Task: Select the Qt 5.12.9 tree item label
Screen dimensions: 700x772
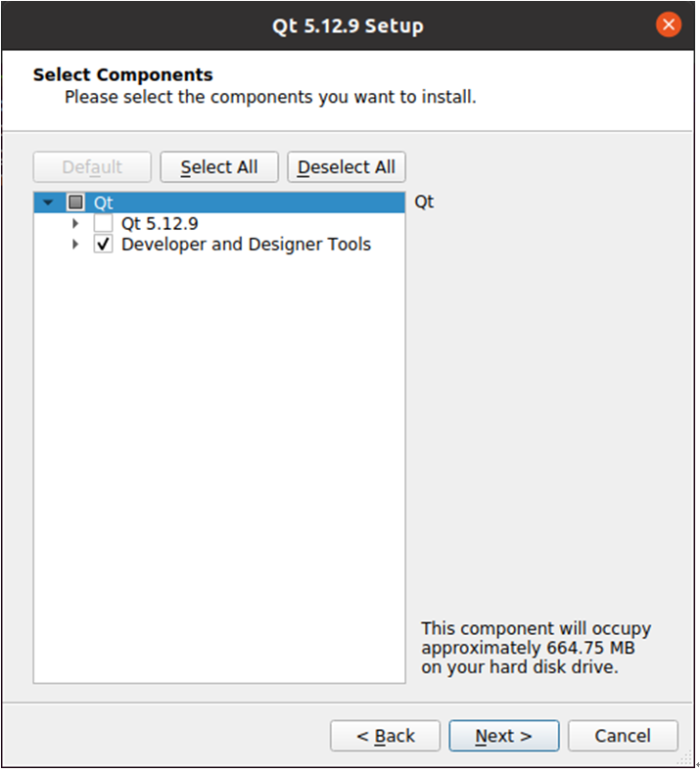Action: click(160, 223)
